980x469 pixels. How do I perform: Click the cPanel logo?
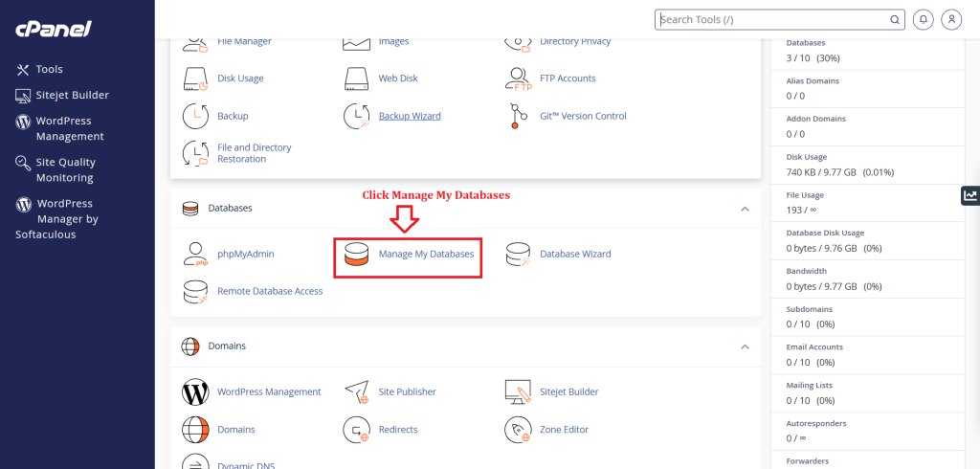[x=54, y=28]
